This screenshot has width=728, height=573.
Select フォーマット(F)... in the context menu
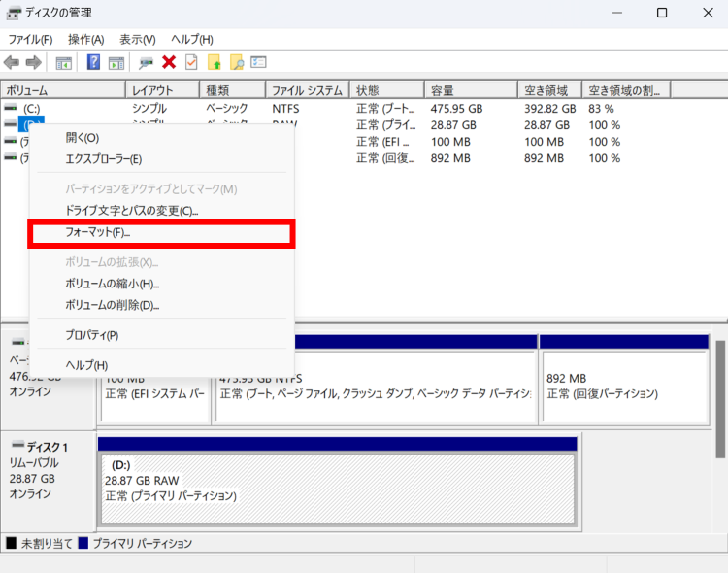coord(161,233)
